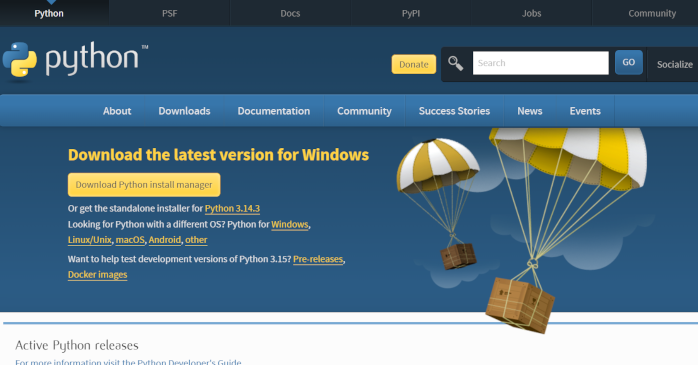The height and width of the screenshot is (365, 698).
Task: Open the Documentation menu
Action: [274, 111]
